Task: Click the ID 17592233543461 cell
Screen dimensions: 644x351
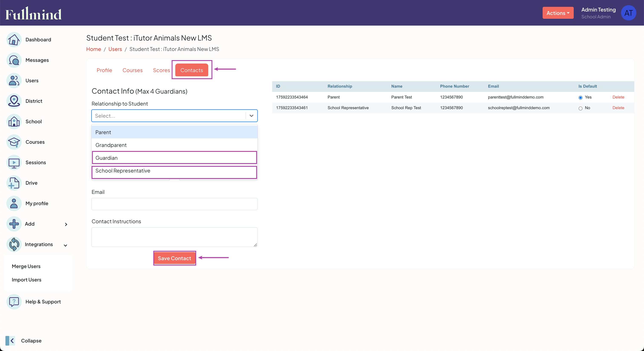Action: click(x=292, y=108)
